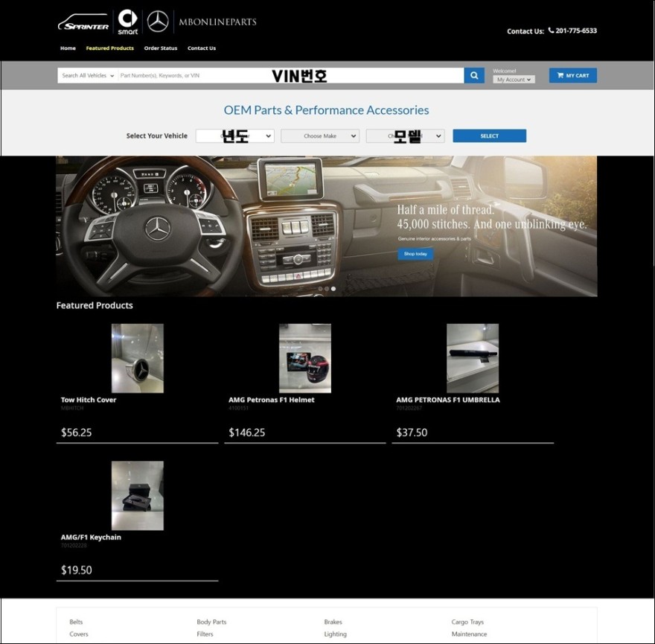The width and height of the screenshot is (655, 644).
Task: Select the third banner carousel dot
Action: point(333,289)
